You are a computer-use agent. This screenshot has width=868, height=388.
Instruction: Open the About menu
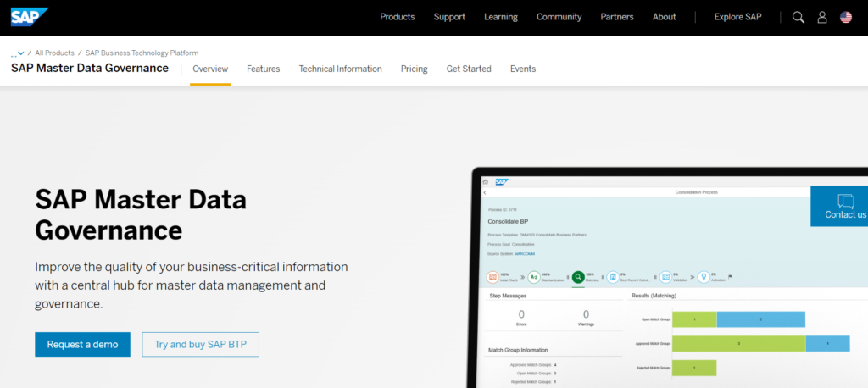point(665,17)
